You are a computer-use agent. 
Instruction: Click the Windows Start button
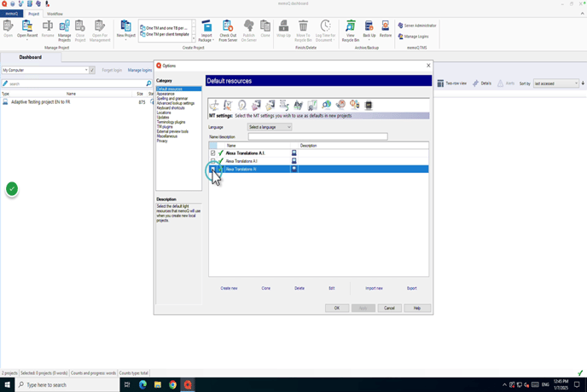click(7, 384)
